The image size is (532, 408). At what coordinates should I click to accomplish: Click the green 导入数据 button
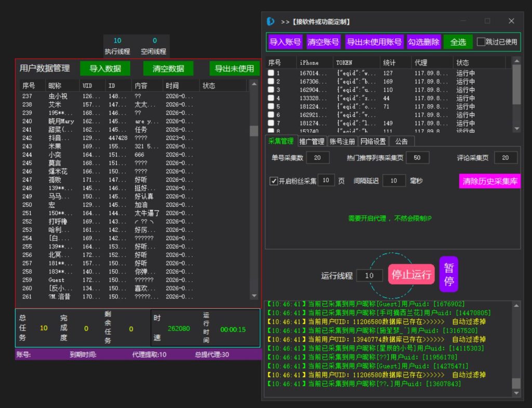tap(105, 69)
